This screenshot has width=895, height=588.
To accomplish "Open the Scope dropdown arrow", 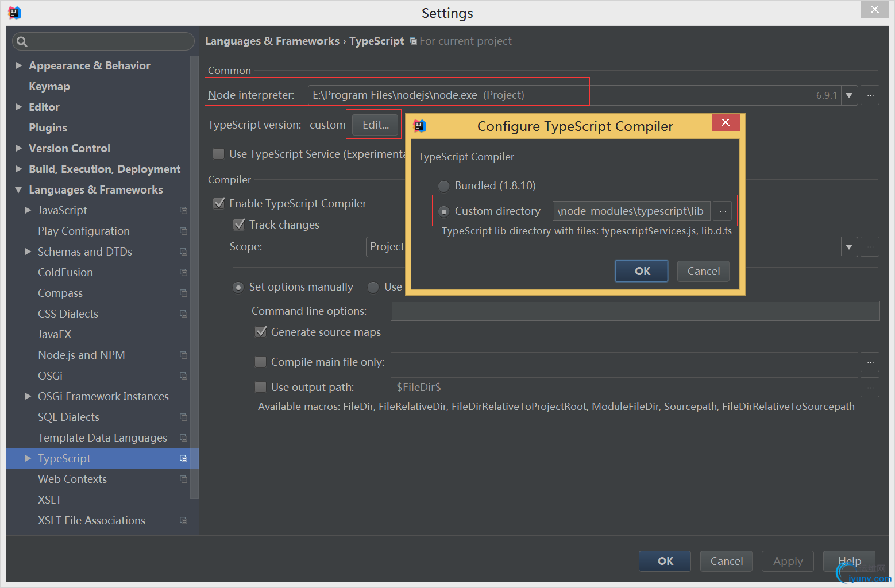I will (849, 247).
